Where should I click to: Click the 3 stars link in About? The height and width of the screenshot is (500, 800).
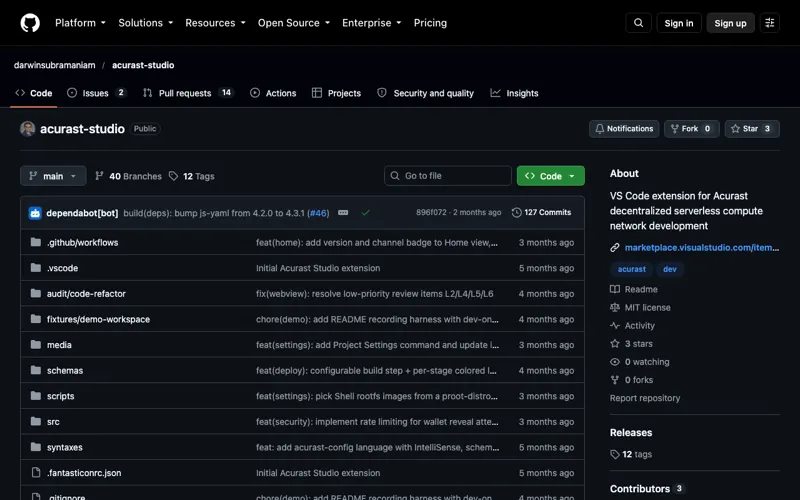(632, 344)
